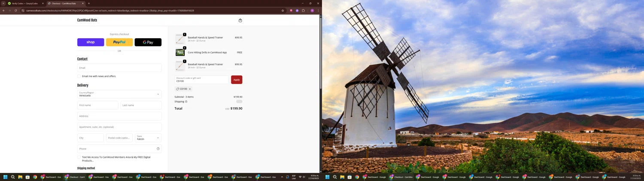The image size is (644, 181).
Task: Open the pink extension icon in Chrome toolbar
Action: pos(291,10)
